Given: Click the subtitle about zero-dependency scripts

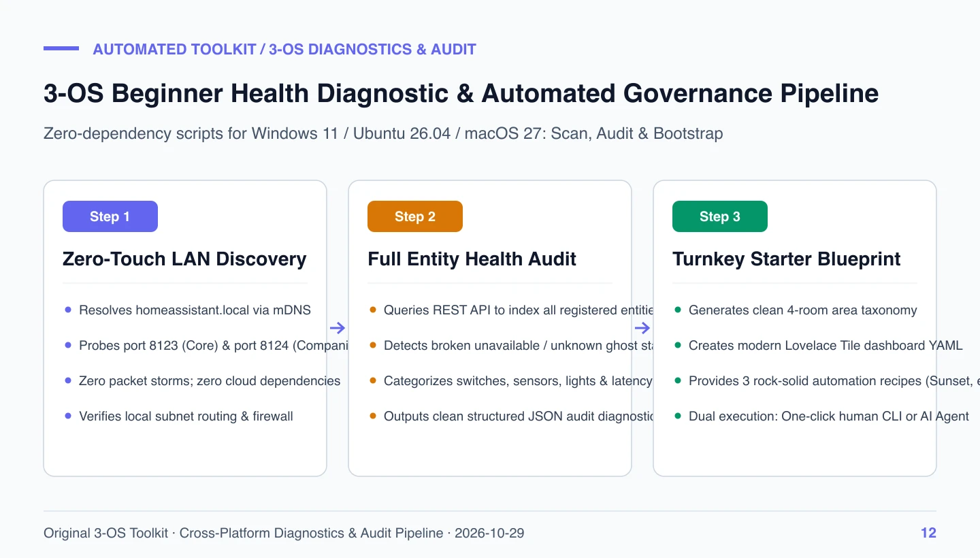Looking at the screenshot, I should (x=383, y=133).
